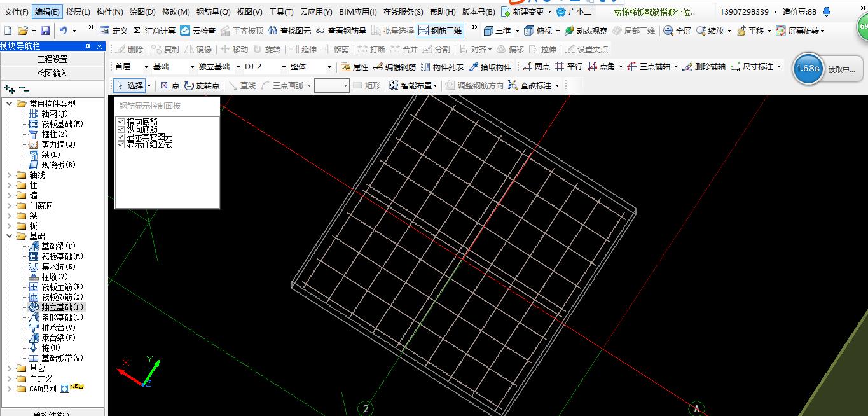
Task: Select 俯视 top view
Action: tap(538, 31)
